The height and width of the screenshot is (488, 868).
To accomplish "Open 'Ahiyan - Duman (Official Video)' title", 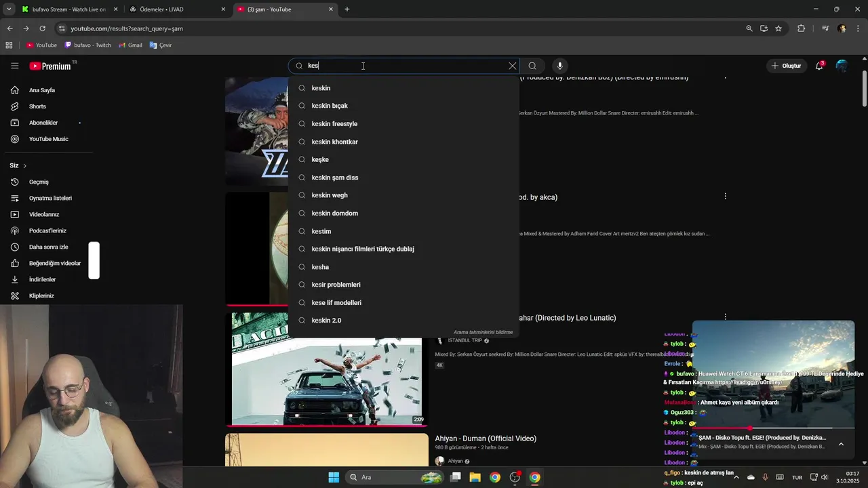I will pos(486,439).
